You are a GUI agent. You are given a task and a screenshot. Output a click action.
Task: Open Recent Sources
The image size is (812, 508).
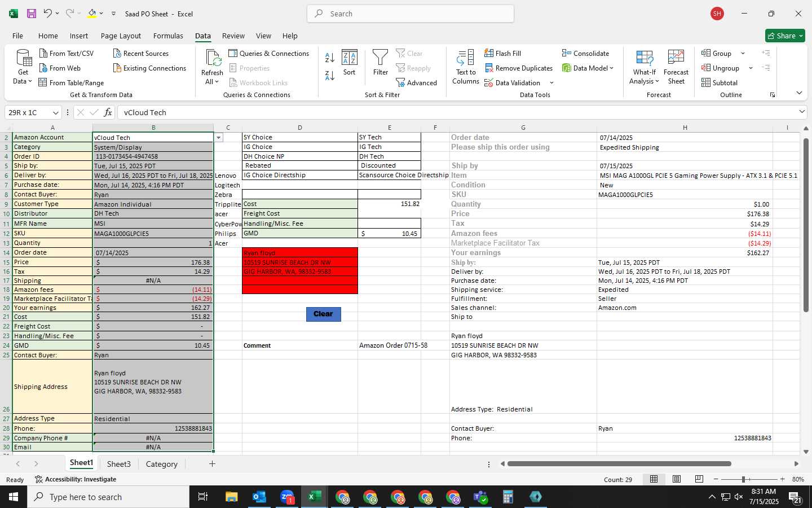point(140,54)
